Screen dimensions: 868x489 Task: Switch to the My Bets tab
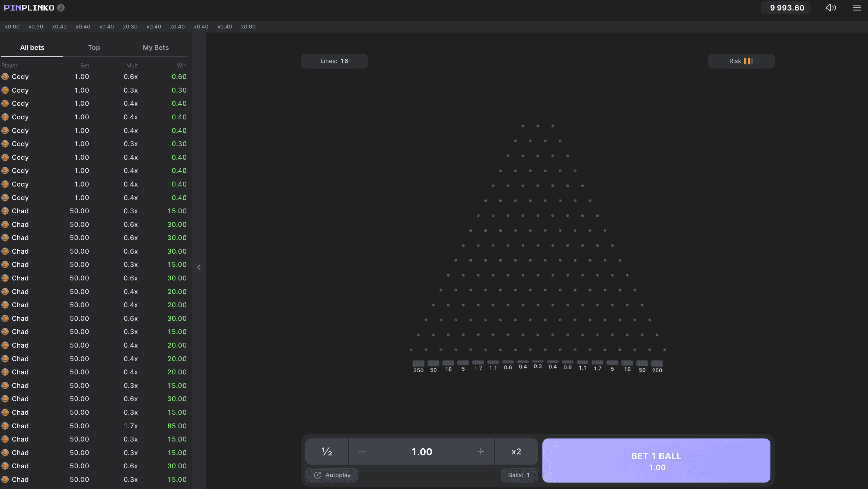point(156,47)
